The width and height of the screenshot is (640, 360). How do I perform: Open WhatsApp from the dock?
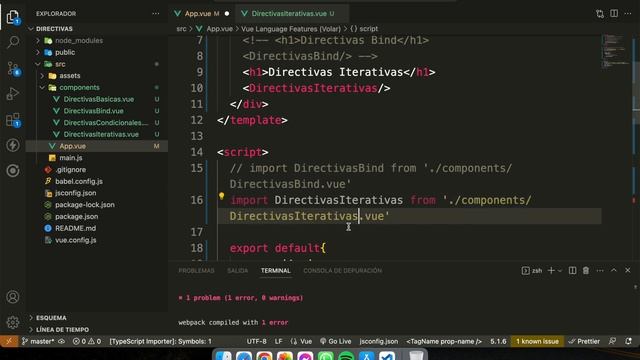(325, 356)
